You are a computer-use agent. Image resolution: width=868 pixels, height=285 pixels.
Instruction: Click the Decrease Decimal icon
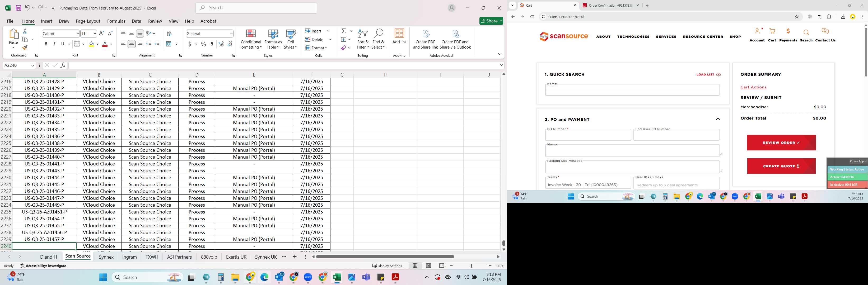pos(230,44)
